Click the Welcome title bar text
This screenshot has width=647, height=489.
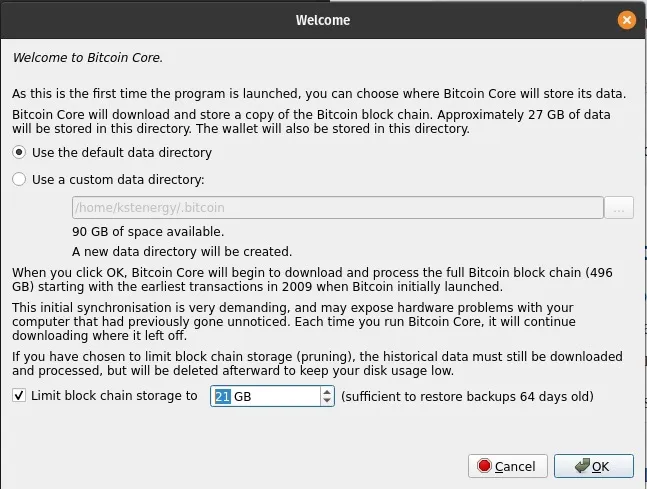(x=323, y=19)
